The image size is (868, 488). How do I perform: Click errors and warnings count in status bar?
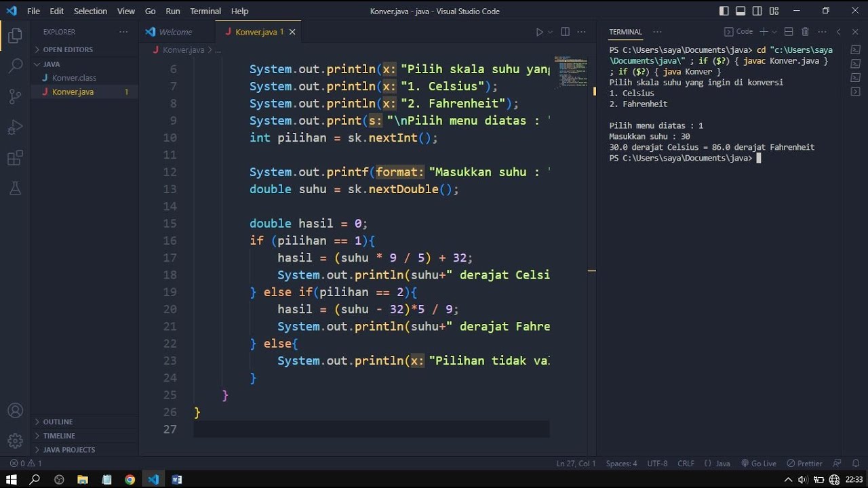pyautogui.click(x=26, y=464)
